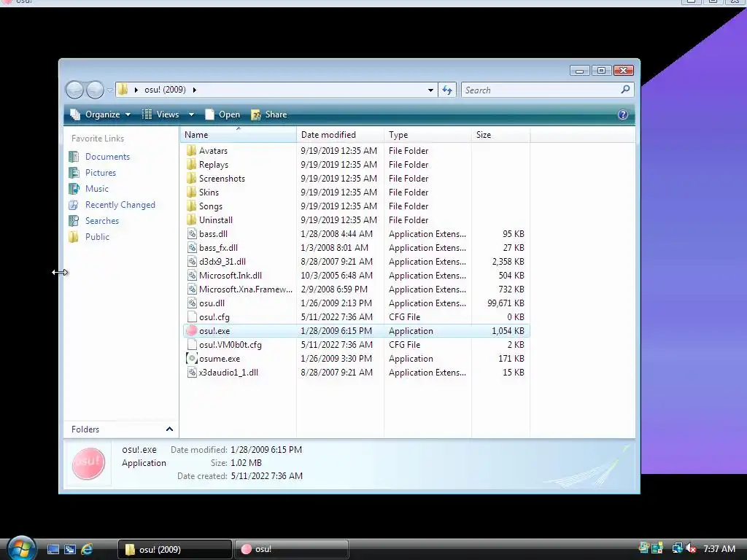Click the network tray icon
The height and width of the screenshot is (560, 747).
coord(677,548)
